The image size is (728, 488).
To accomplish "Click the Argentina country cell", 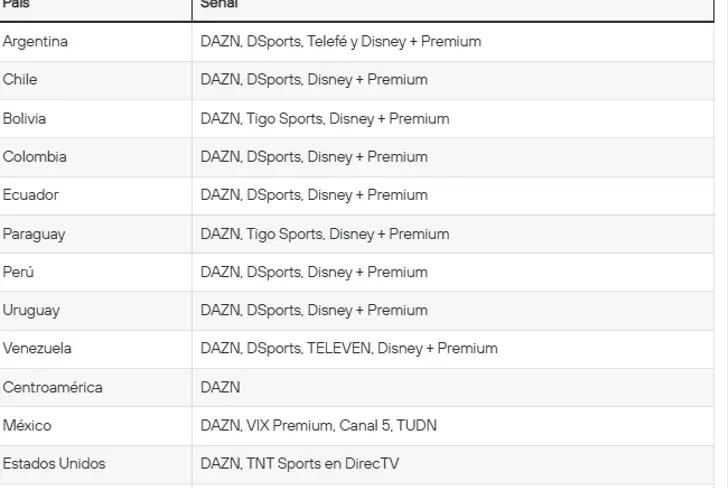I will (36, 42).
